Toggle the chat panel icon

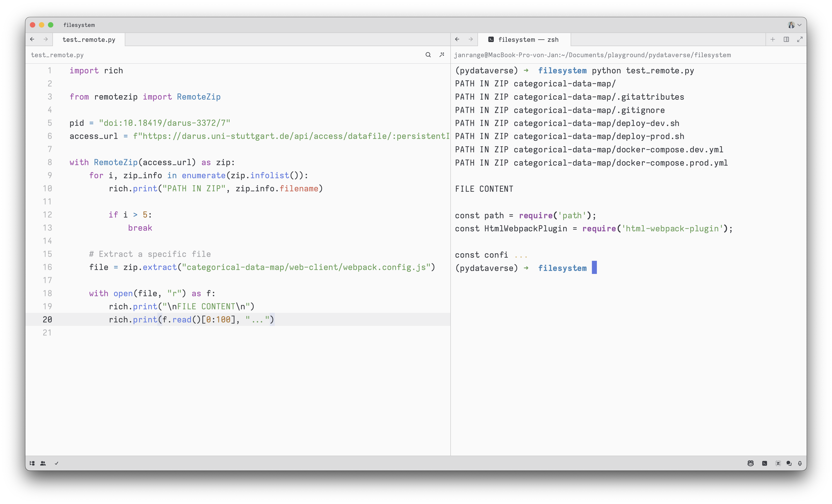pyautogui.click(x=789, y=463)
